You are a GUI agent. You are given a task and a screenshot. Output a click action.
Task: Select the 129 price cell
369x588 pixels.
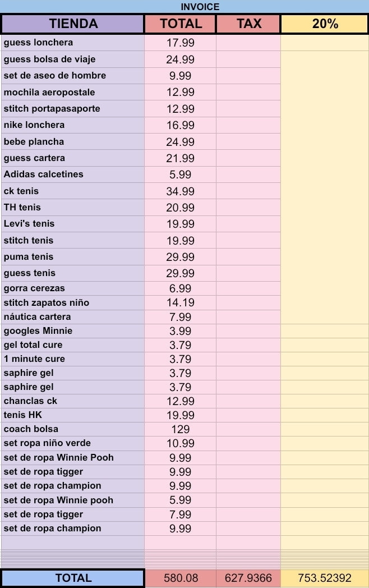click(x=180, y=429)
